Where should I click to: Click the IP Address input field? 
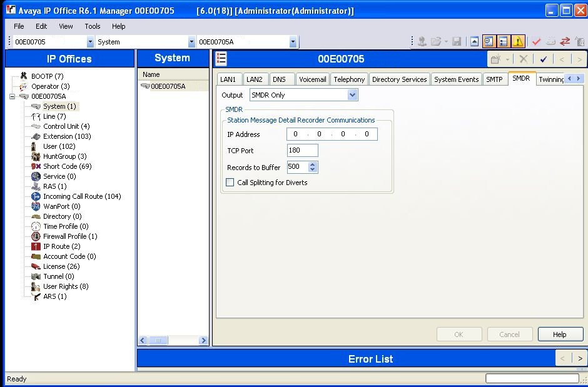(332, 134)
